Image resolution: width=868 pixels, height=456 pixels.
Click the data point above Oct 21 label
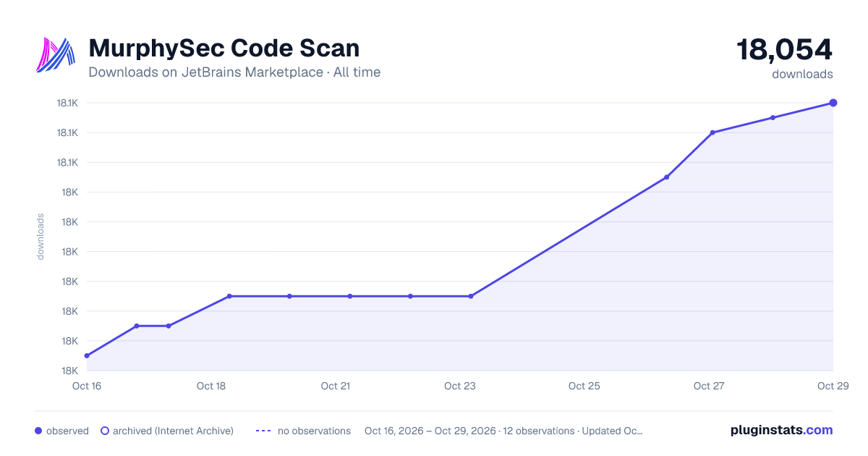[x=350, y=296]
